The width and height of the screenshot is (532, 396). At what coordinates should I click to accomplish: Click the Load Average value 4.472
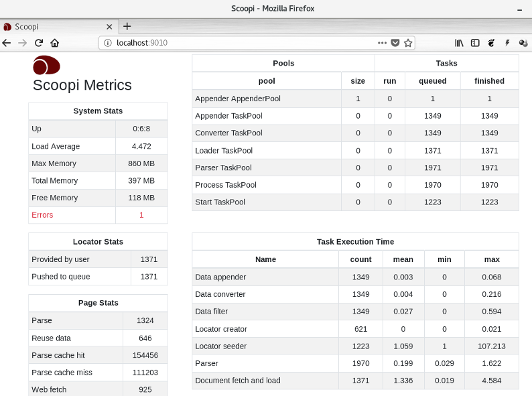(141, 146)
